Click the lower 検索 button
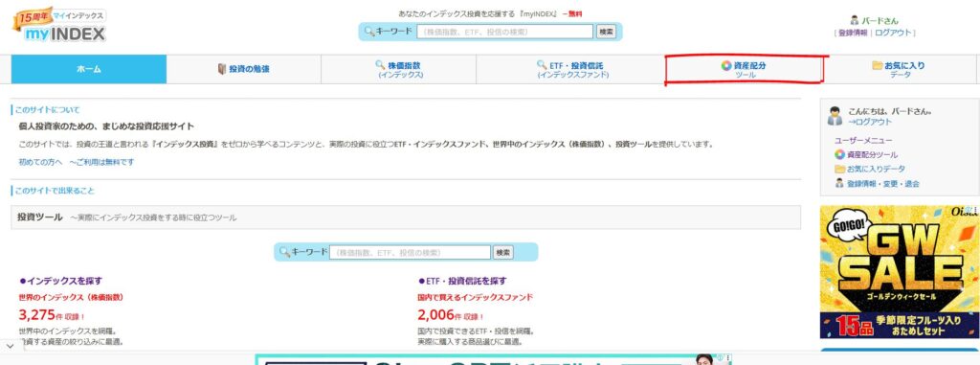The width and height of the screenshot is (980, 365). 503,252
